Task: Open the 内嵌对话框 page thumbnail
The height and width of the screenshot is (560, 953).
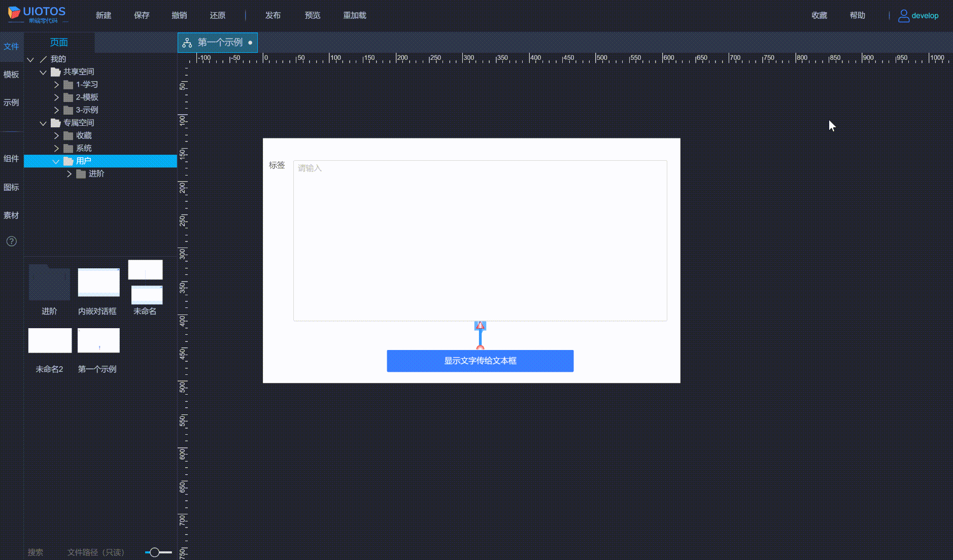Action: 98,283
